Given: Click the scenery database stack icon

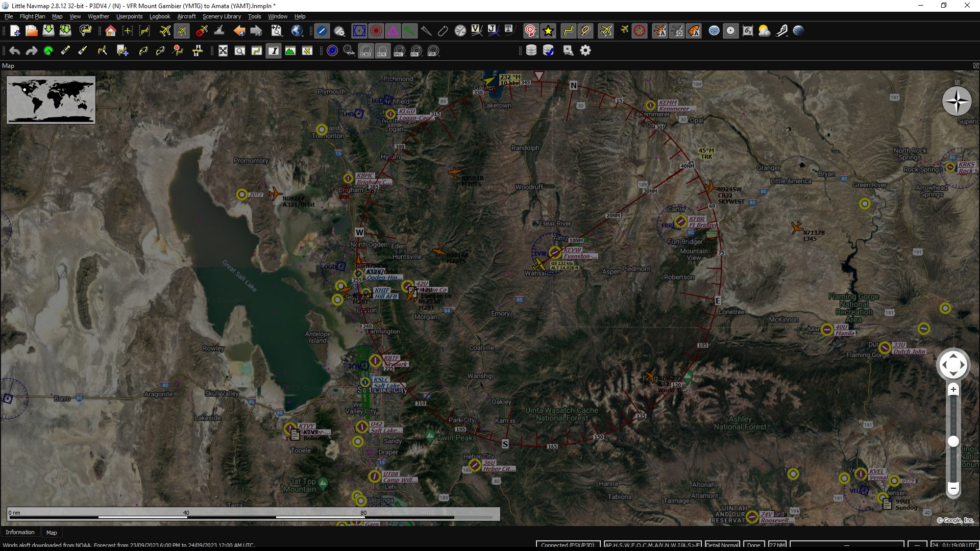Looking at the screenshot, I should click(531, 51).
